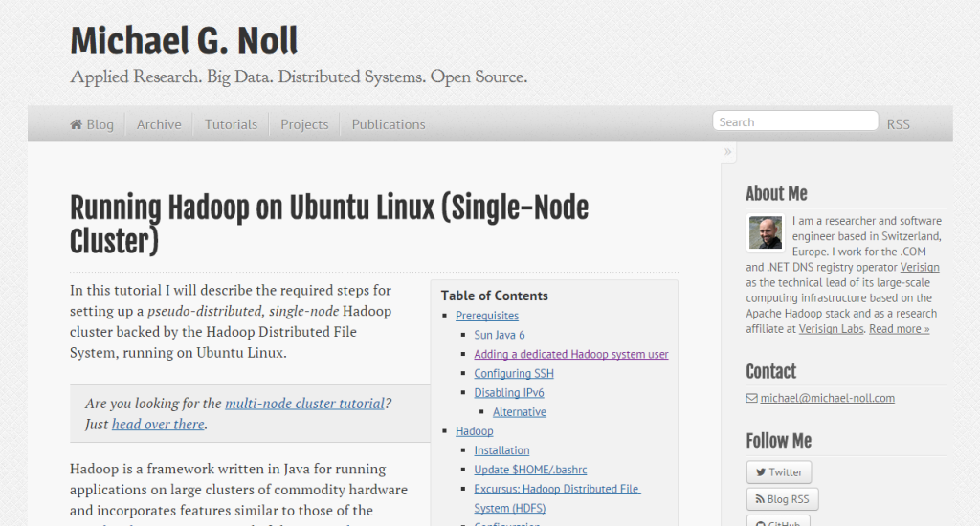The width and height of the screenshot is (980, 526).
Task: Click the Blog RSS button
Action: tap(782, 499)
